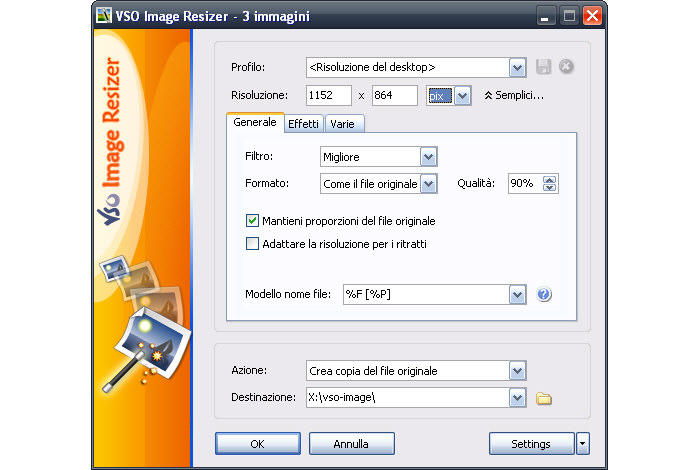Click the width field showing 1152
This screenshot has height=470, width=700.
pos(329,96)
